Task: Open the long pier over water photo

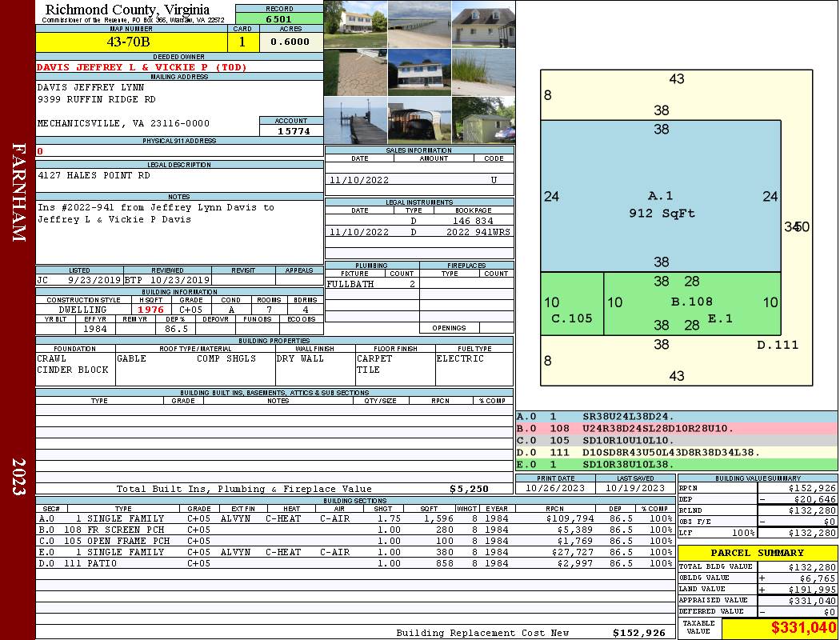Action: [419, 25]
